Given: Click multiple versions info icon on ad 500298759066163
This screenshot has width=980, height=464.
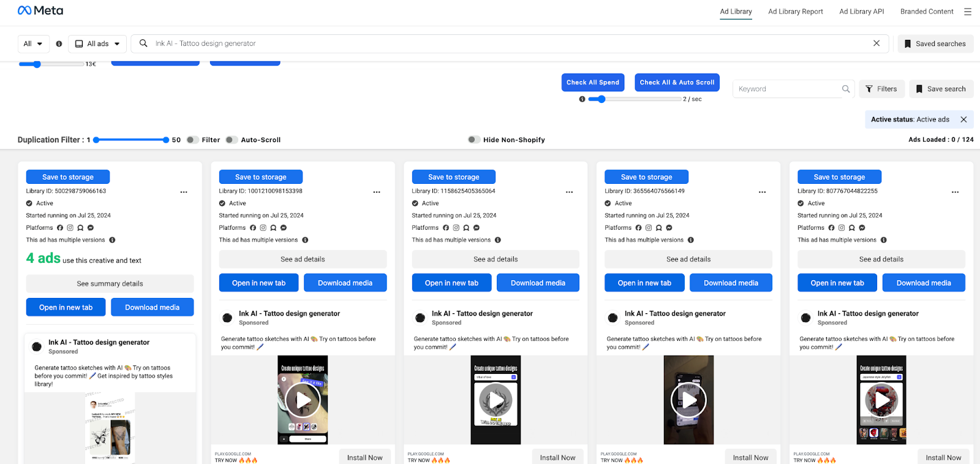Looking at the screenshot, I should [x=112, y=240].
